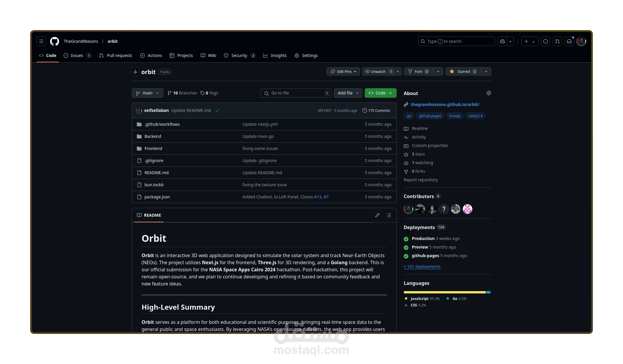Click the commit success checkmark icon
Viewport: 623px width, 364px height.
coord(217,110)
